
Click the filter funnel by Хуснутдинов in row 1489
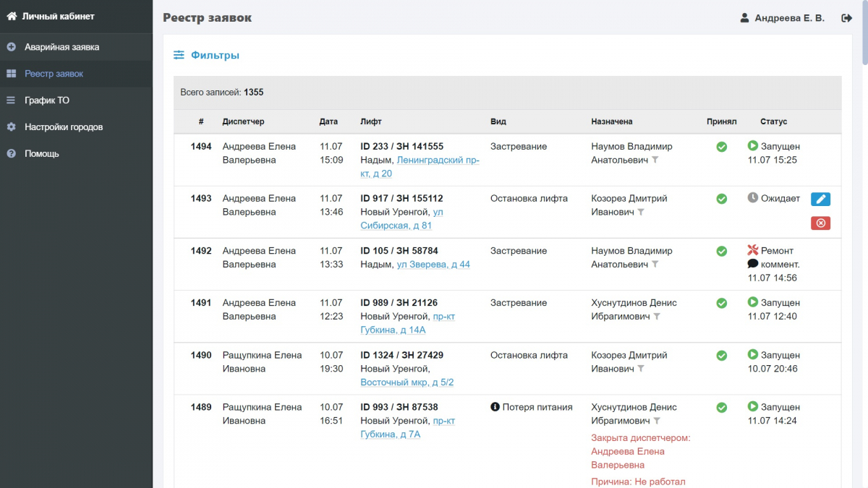pos(657,421)
